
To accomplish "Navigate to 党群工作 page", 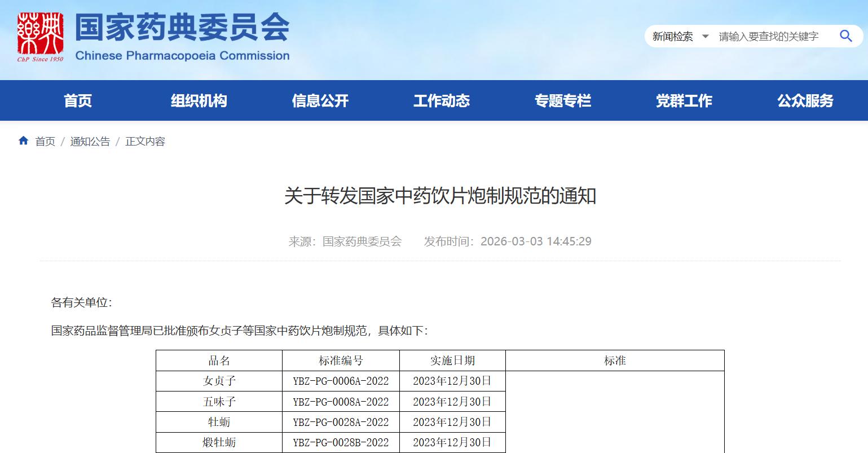I will point(684,101).
